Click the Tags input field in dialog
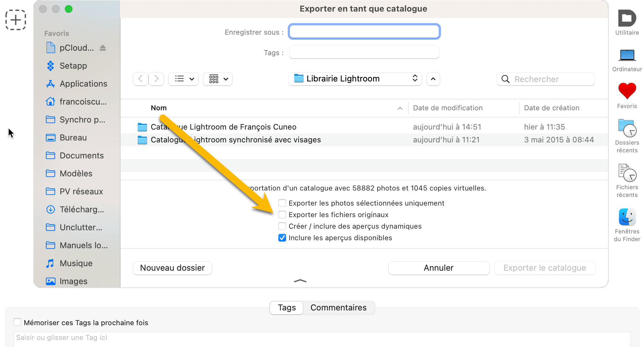644x347 pixels. coord(364,52)
